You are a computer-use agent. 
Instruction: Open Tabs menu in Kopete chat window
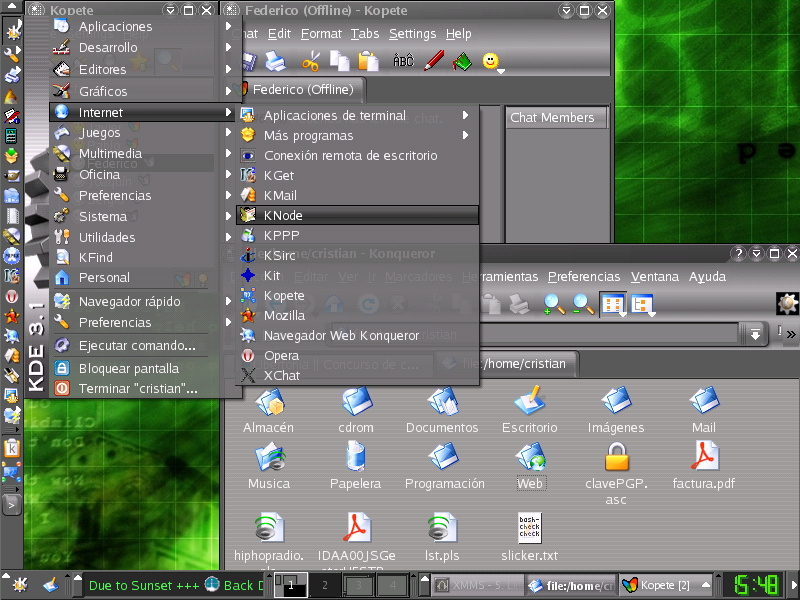tap(365, 34)
